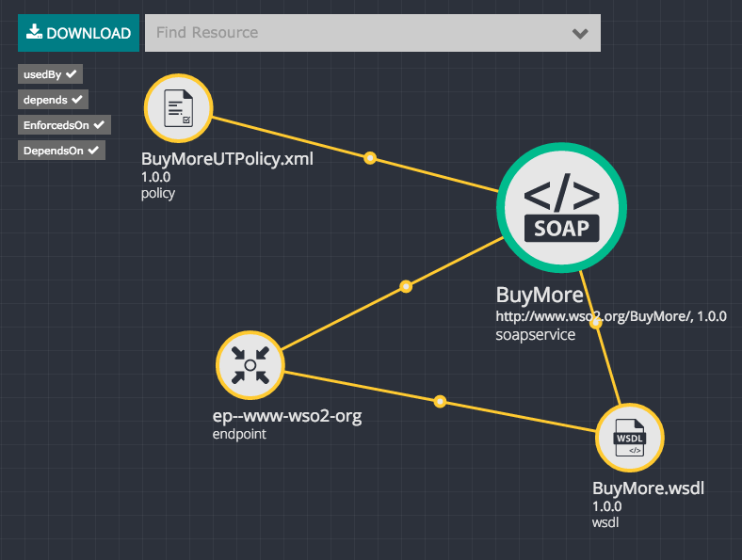Click the endpoint type label
The image size is (742, 560).
239,434
